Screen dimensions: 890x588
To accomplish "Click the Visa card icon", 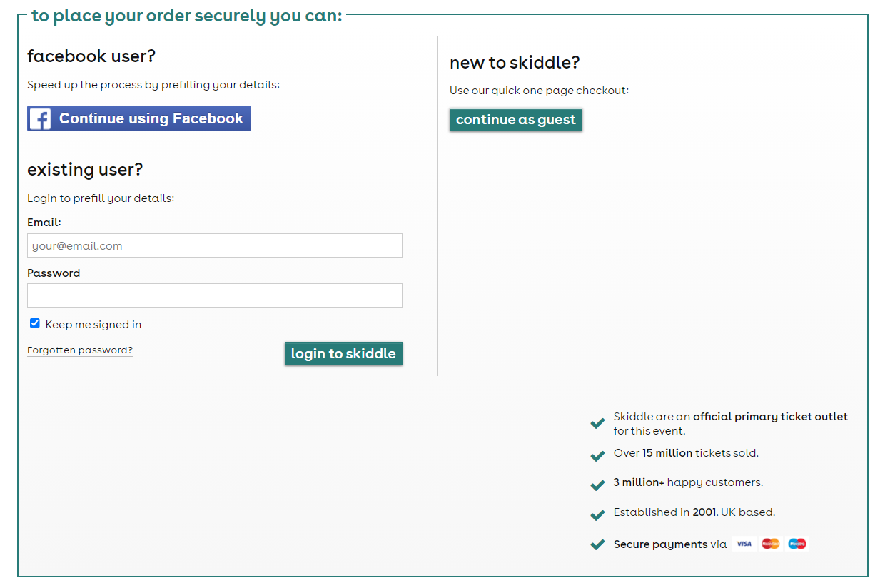I will [x=744, y=544].
